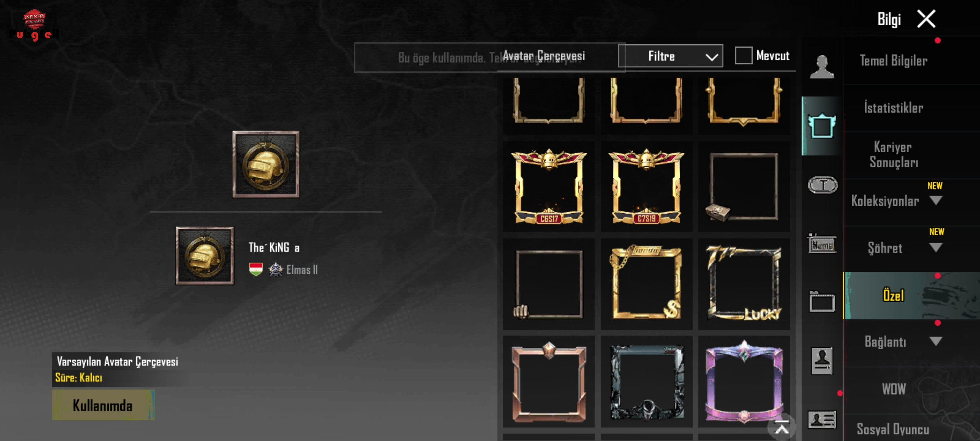Select the blank card frame icon
980x441 pixels.
[x=822, y=302]
